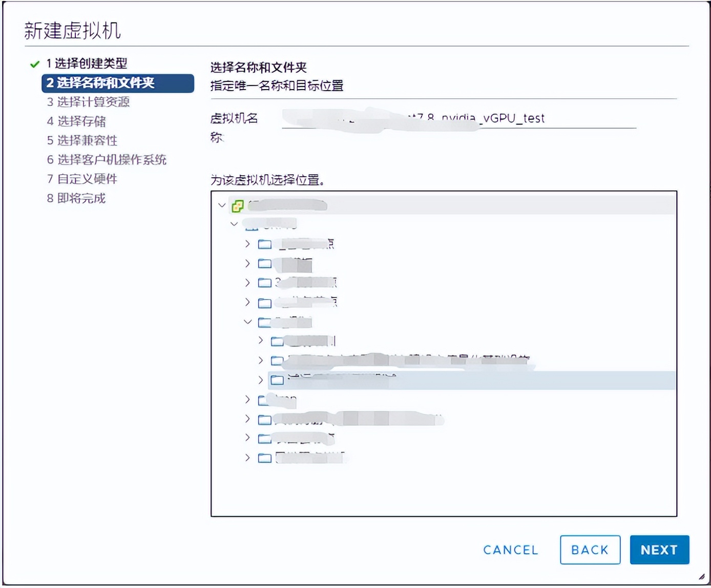Proceed with the NEXT button
This screenshot has width=711, height=588.
click(659, 550)
